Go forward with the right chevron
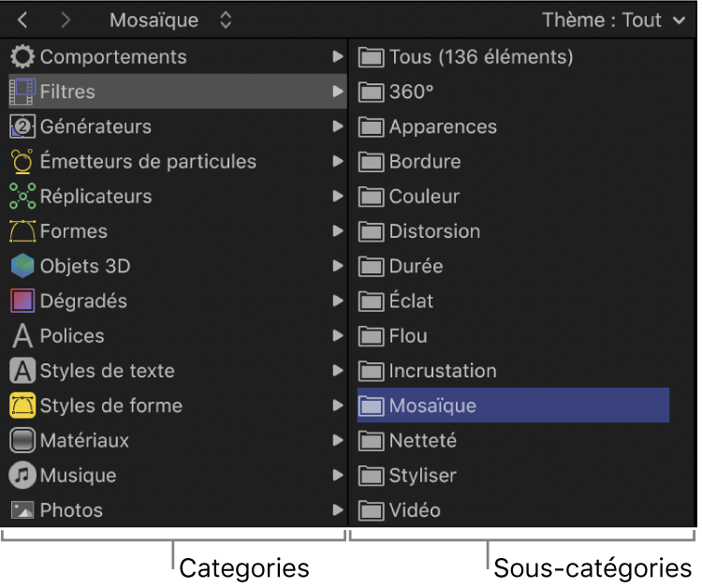Screen dimensions: 702x588 (66, 21)
